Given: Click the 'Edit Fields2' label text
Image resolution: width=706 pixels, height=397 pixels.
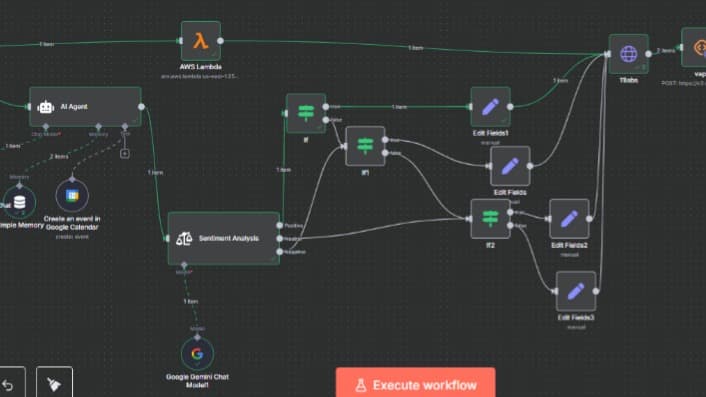Looking at the screenshot, I should (x=569, y=245).
